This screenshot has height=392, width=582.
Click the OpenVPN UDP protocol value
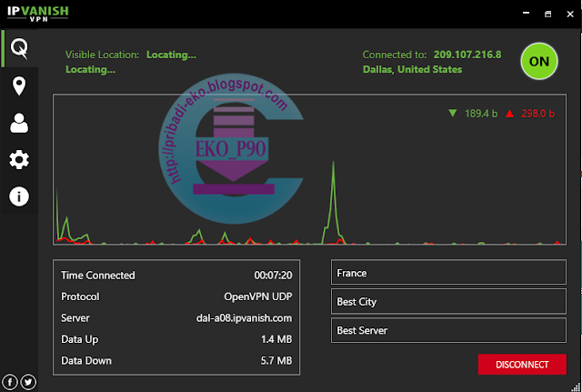coord(258,297)
